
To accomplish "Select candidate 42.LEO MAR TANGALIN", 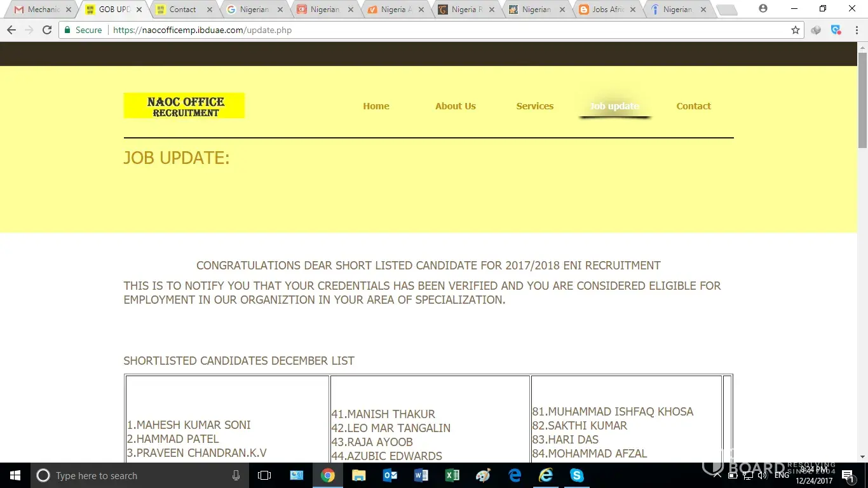I will click(391, 428).
